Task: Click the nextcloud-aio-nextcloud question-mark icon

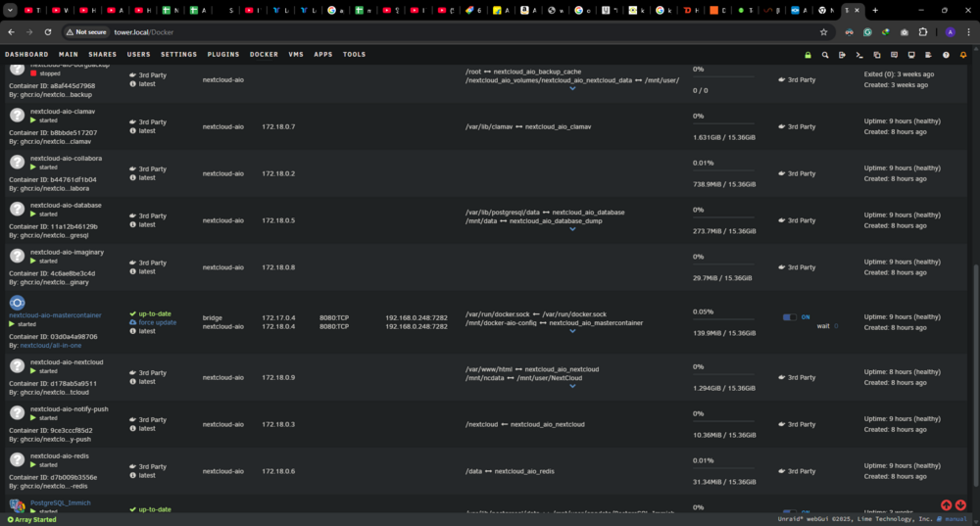Action: point(17,365)
